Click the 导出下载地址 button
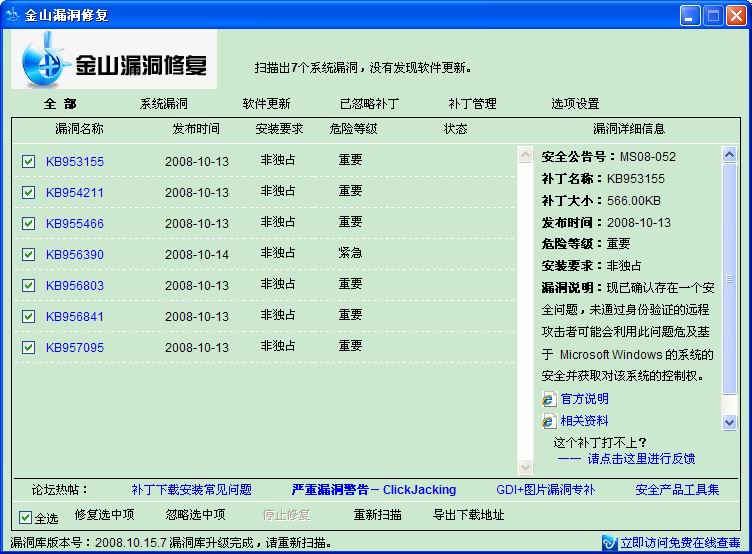Viewport: 752px width, 554px height. point(469,515)
